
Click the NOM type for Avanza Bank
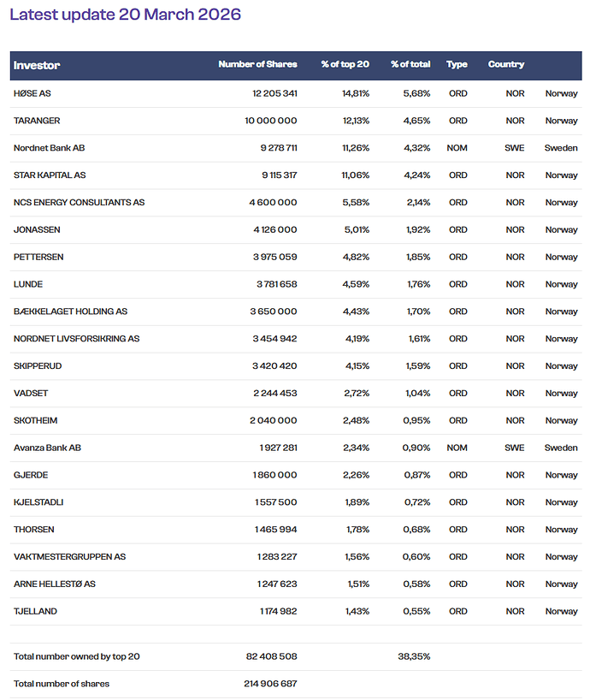coord(457,448)
